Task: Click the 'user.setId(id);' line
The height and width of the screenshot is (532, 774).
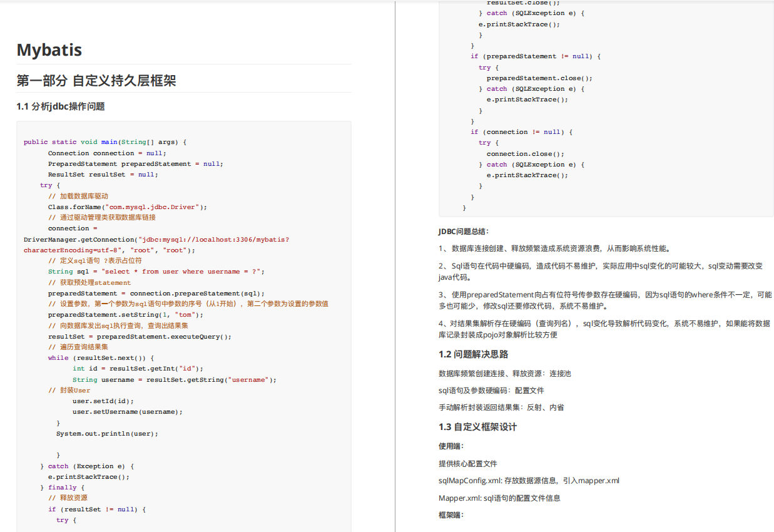Action: [103, 401]
